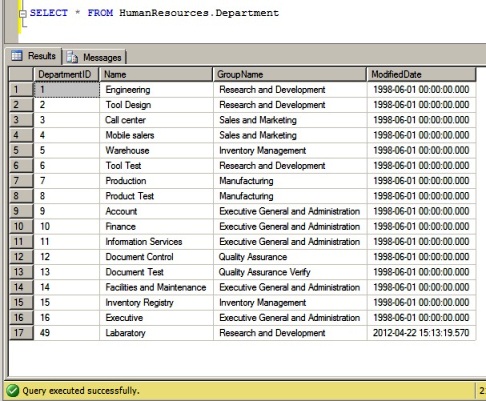Select row header number 5
486x401 pixels.
(x=21, y=150)
